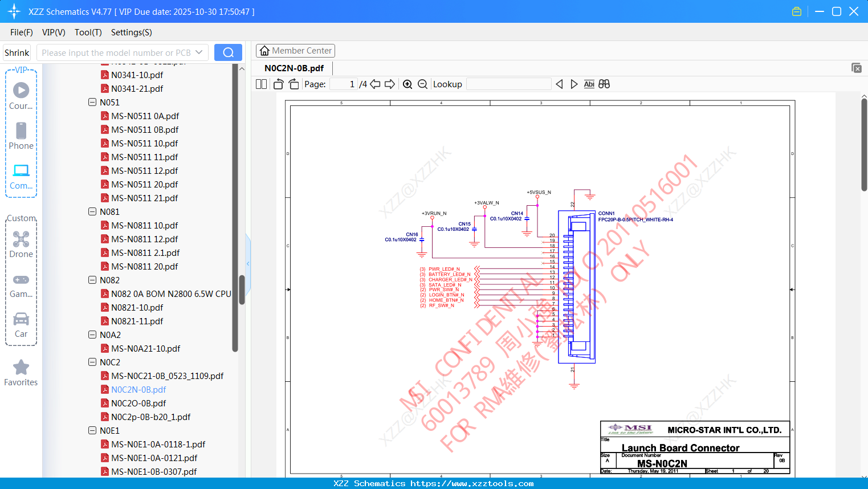Rotate the page clockwise
This screenshot has height=489, width=868.
294,84
